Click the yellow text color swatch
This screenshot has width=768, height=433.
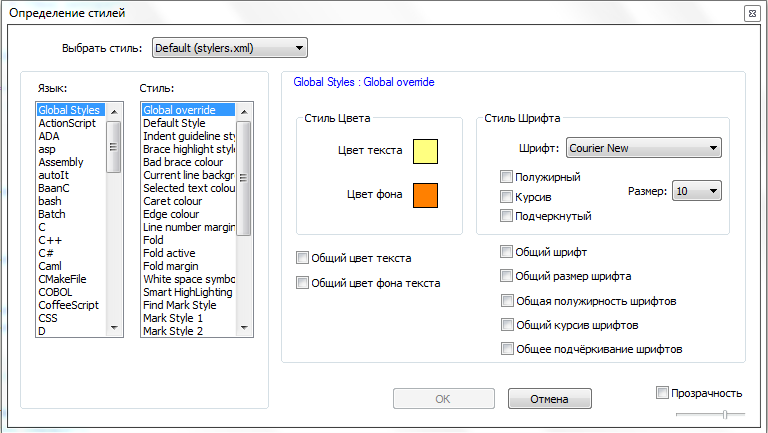click(426, 152)
